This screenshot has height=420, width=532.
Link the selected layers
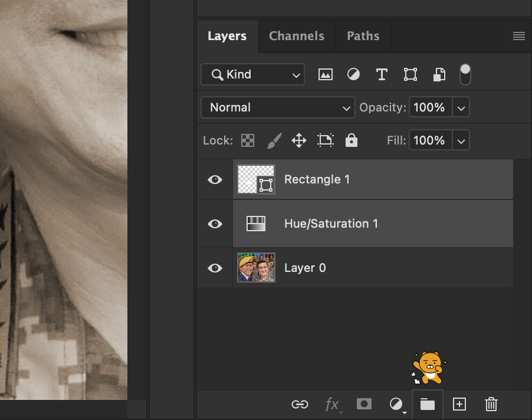pos(300,405)
